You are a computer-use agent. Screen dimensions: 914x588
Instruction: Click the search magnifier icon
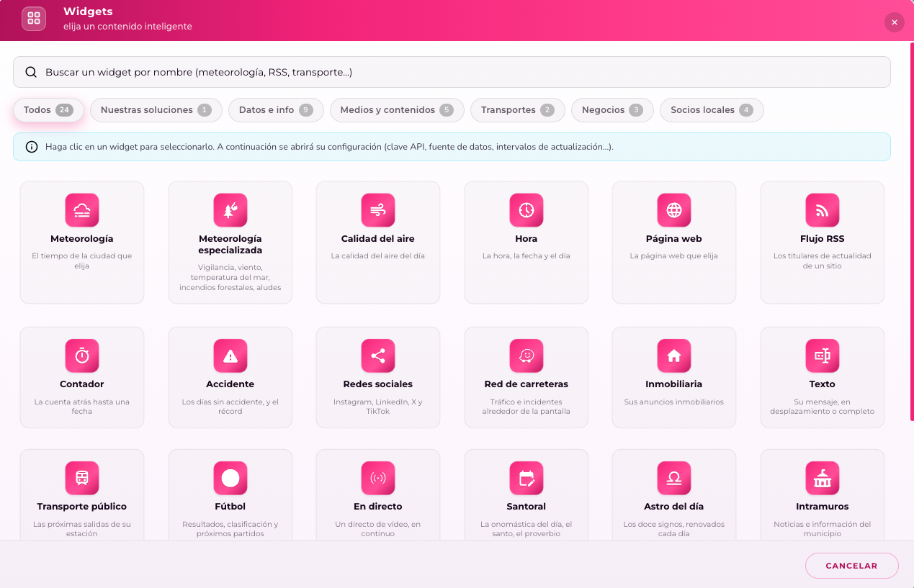point(31,72)
